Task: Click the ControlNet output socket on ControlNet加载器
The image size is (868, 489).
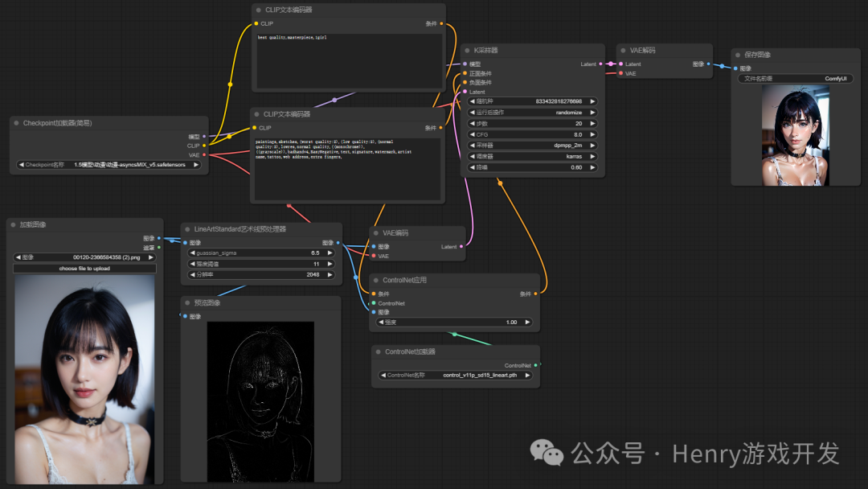Action: tap(535, 365)
